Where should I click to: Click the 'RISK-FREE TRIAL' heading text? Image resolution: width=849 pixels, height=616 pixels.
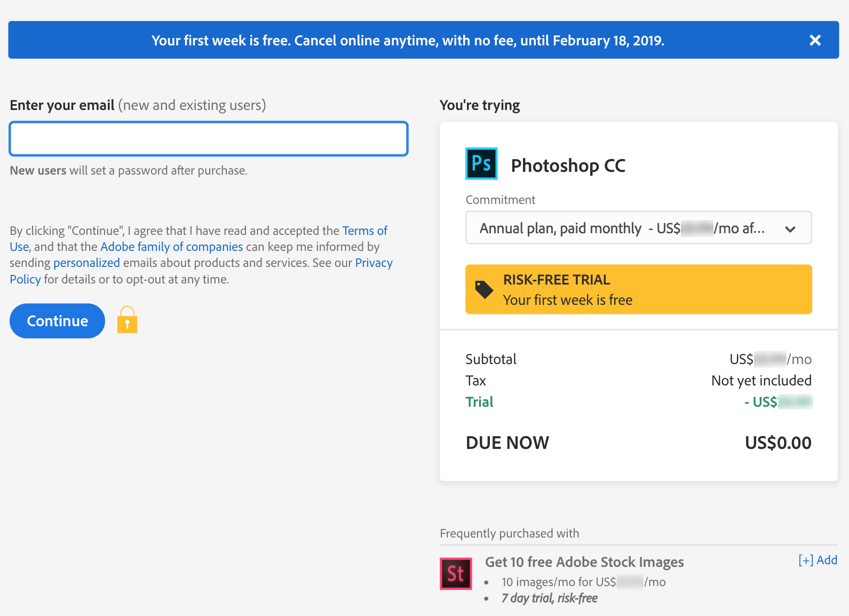click(557, 280)
